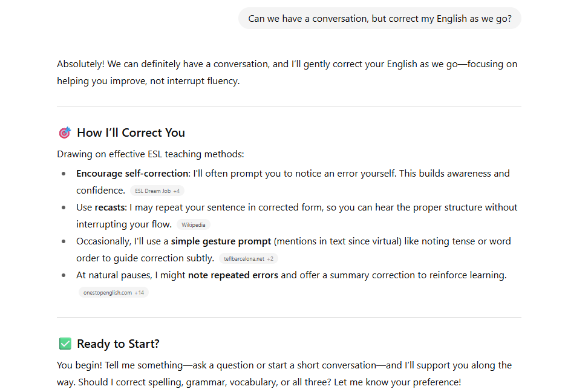568x392 pixels.
Task: Click the bold word "recasts"
Action: (110, 207)
